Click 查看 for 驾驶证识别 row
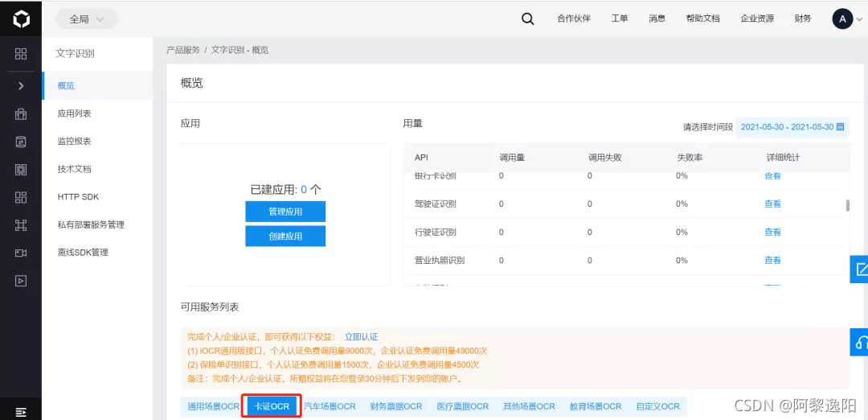This screenshot has height=420, width=868. pyautogui.click(x=772, y=204)
